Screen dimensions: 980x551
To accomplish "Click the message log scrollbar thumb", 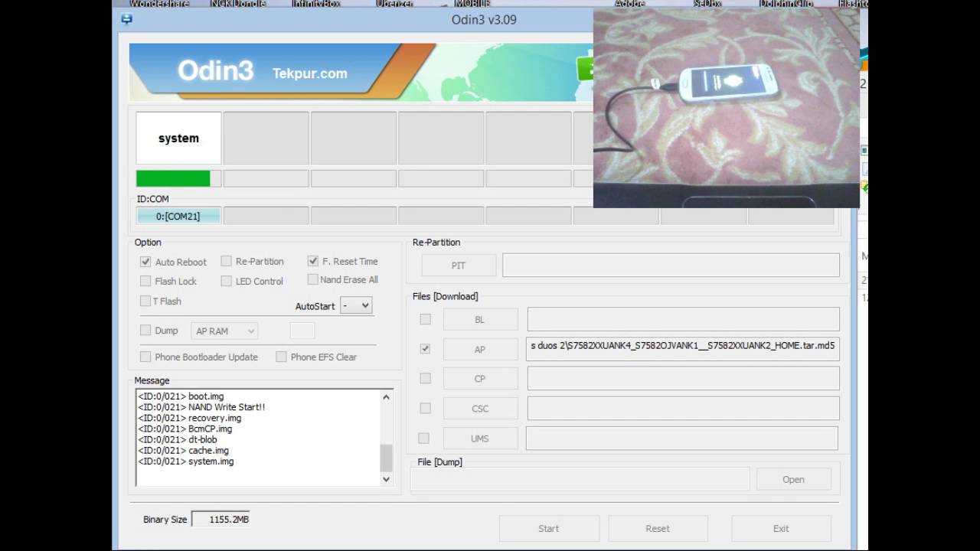I will click(x=386, y=458).
